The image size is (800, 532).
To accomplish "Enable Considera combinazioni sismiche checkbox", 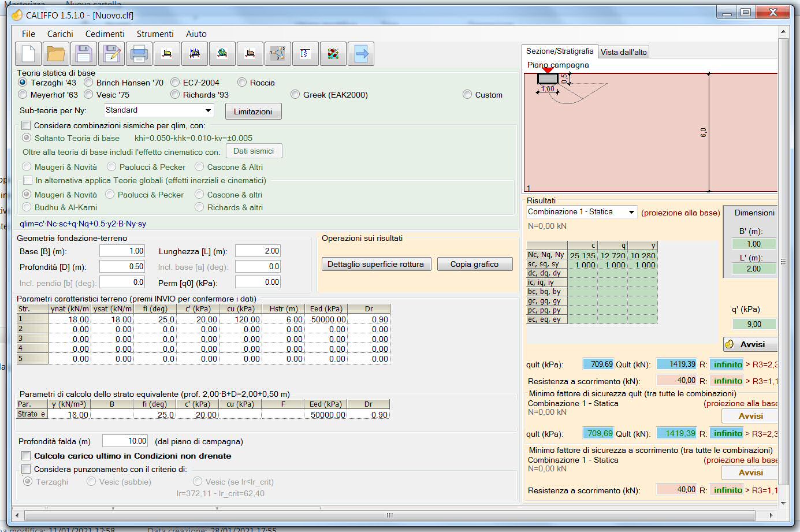I will [x=26, y=125].
